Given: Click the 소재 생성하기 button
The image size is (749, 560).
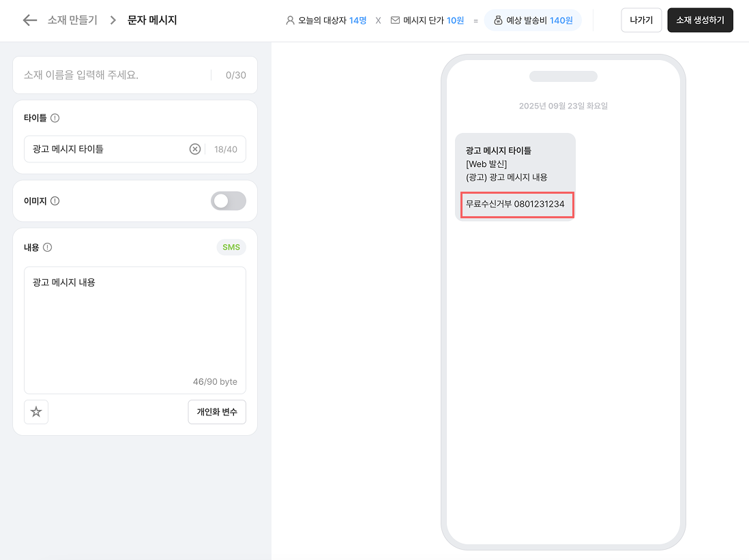Looking at the screenshot, I should [x=700, y=20].
